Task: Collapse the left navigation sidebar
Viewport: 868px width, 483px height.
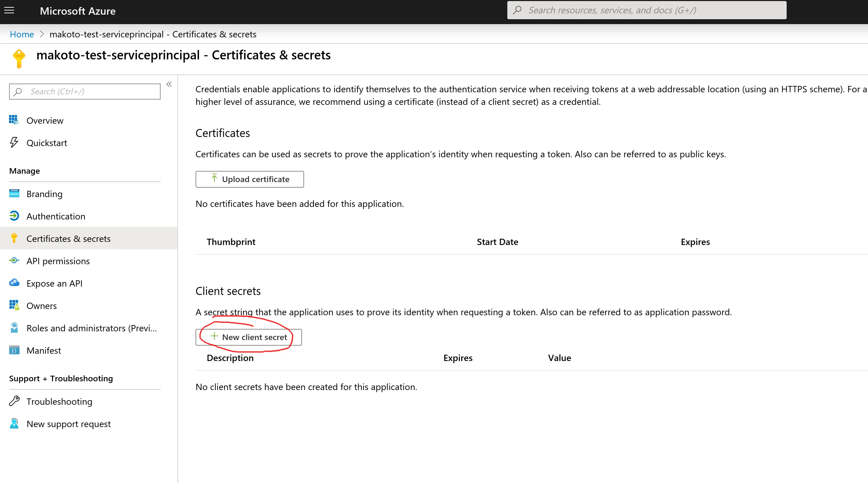Action: tap(169, 84)
